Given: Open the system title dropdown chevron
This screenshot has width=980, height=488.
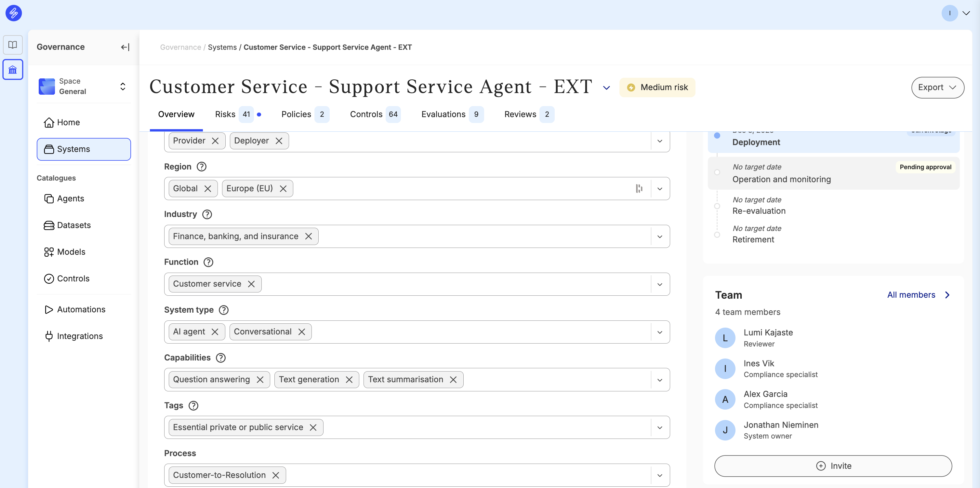Looking at the screenshot, I should pos(606,88).
